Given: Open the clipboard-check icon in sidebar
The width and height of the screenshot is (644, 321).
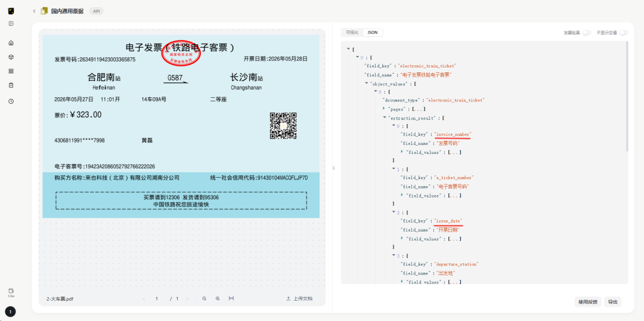Looking at the screenshot, I should (11, 85).
